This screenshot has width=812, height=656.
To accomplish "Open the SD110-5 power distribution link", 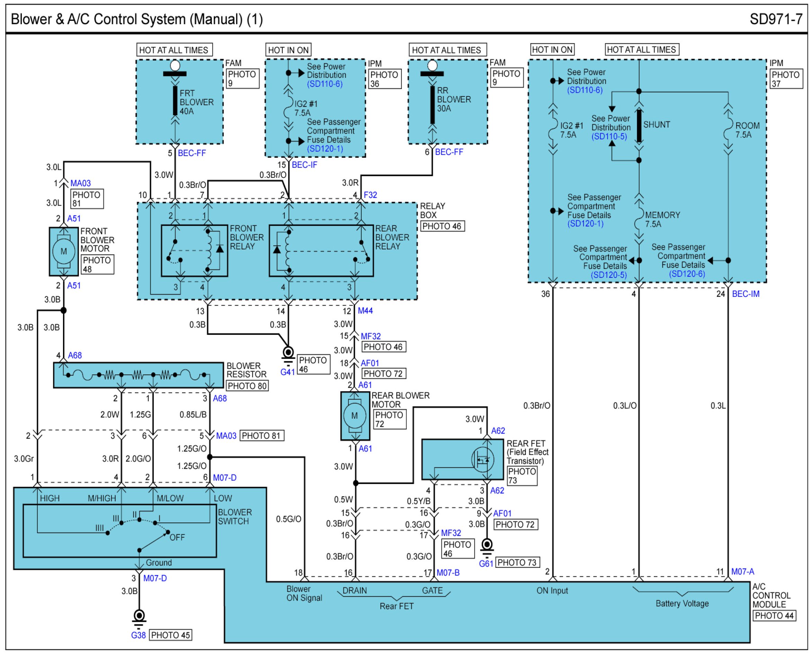I will point(609,136).
